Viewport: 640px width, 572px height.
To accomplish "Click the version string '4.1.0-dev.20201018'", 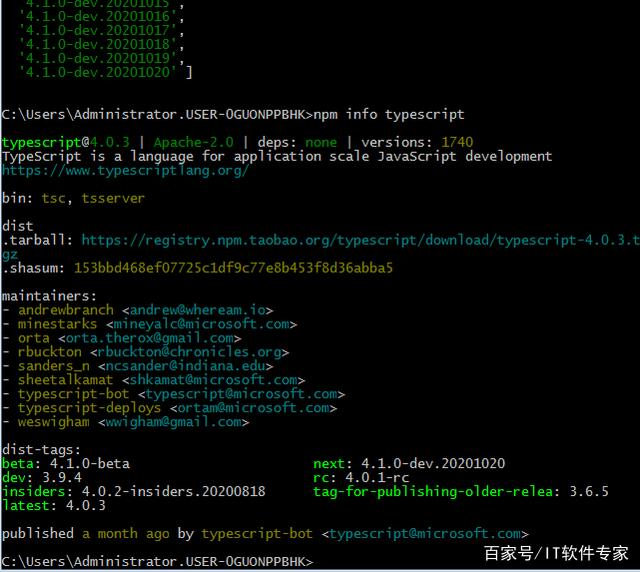I will tap(98, 44).
